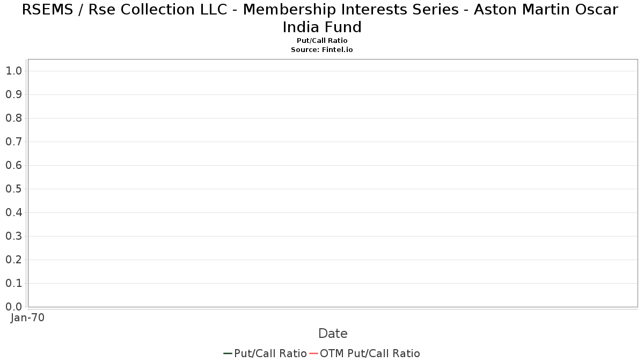Image resolution: width=644 pixels, height=362 pixels.
Task: Select the 0.2 y-axis tick label
Action: (x=13, y=260)
